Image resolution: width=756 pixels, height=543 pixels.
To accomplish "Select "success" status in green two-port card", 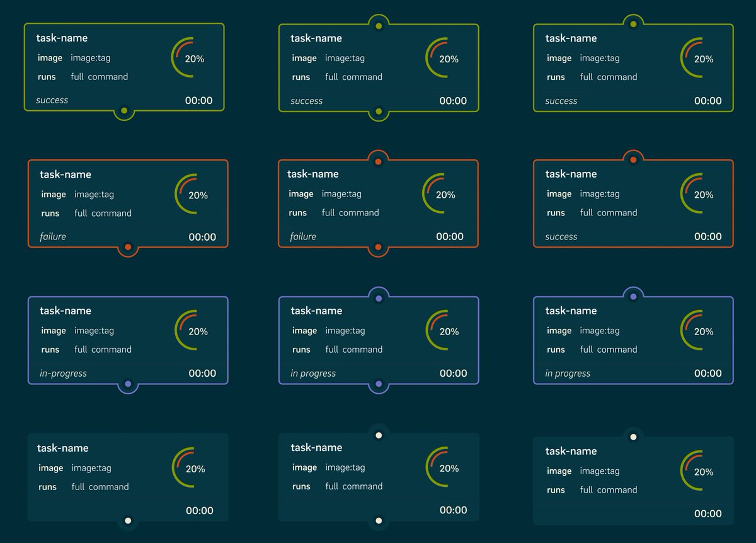I will coord(307,101).
